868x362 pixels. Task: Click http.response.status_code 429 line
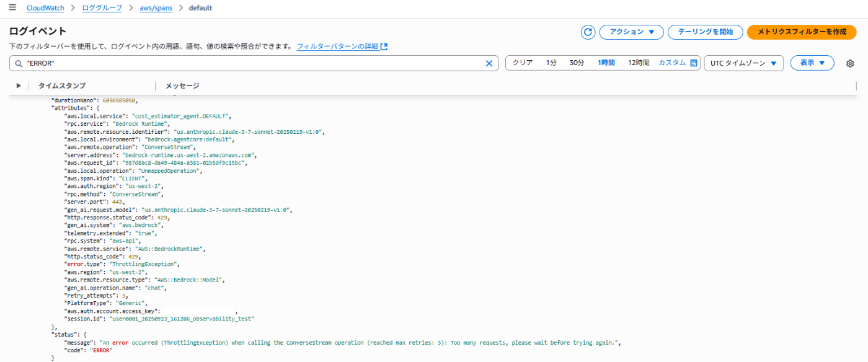pos(117,218)
